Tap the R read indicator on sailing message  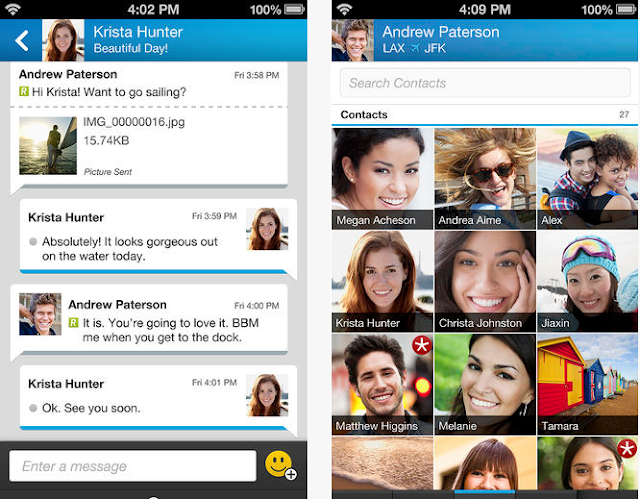coord(24,91)
